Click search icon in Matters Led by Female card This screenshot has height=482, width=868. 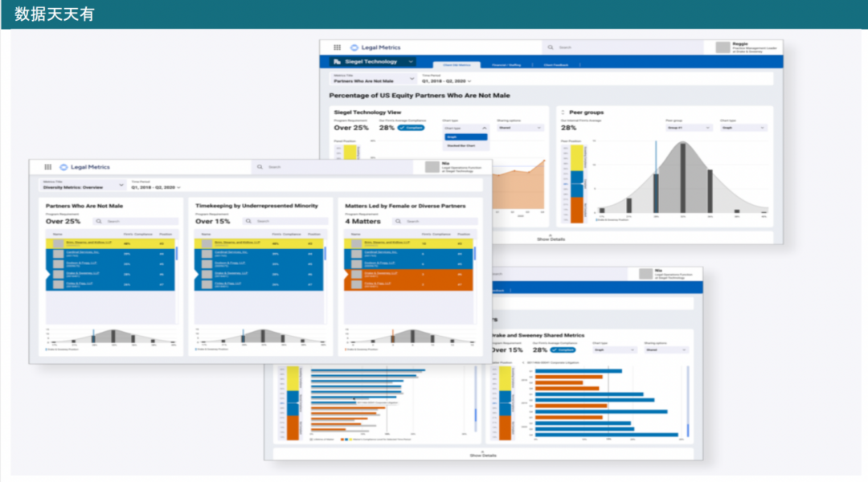[399, 221]
